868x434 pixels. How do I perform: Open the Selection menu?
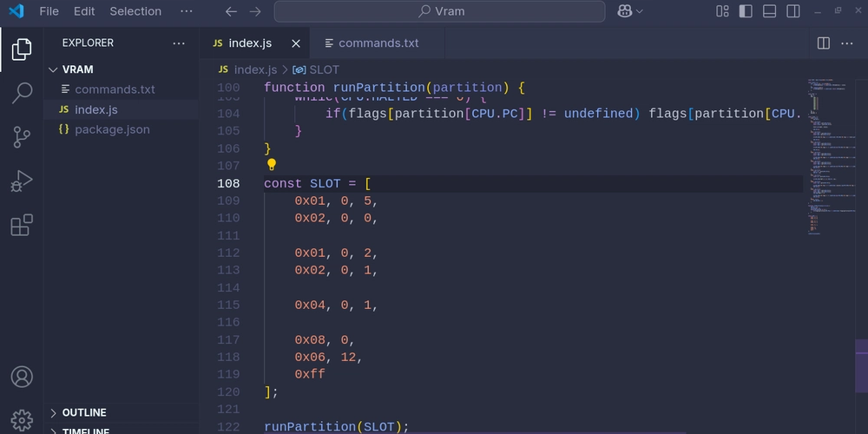pyautogui.click(x=135, y=11)
